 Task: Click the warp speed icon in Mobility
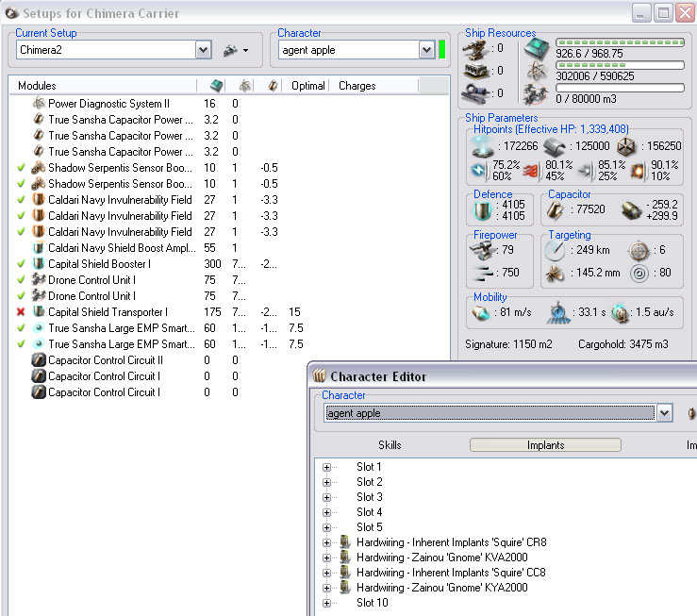click(620, 313)
